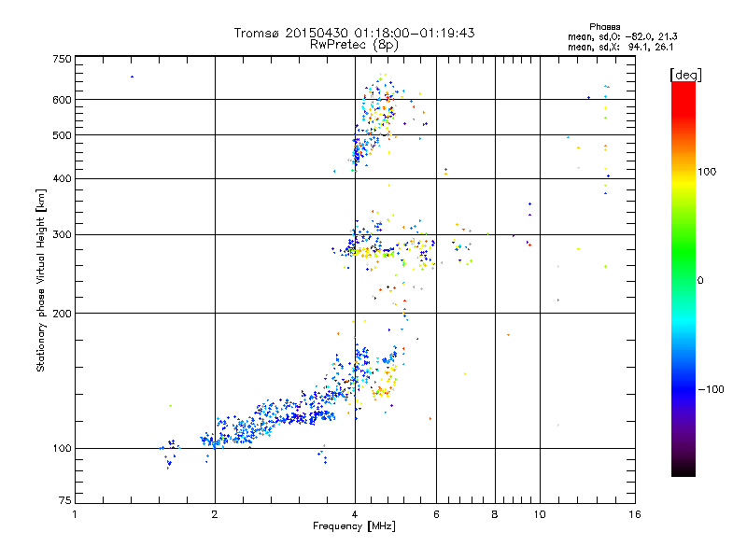Click the x-axis tick label '2'
Image resolution: width=747 pixels, height=560 pixels.
tap(215, 514)
